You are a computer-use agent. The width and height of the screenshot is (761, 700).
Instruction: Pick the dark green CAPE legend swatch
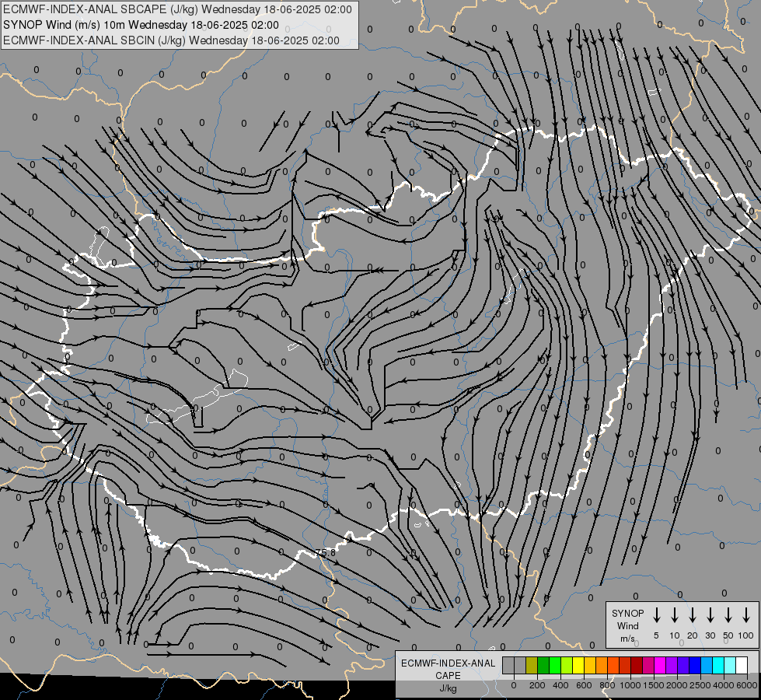pyautogui.click(x=543, y=665)
